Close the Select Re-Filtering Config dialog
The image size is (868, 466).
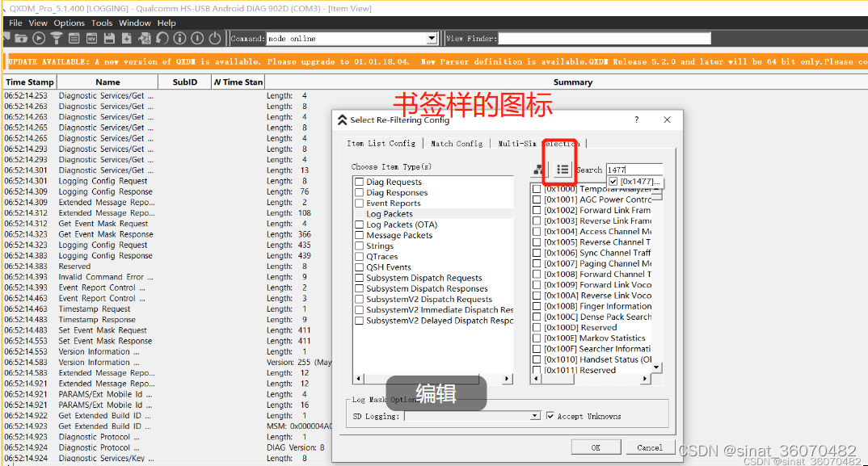(x=667, y=120)
